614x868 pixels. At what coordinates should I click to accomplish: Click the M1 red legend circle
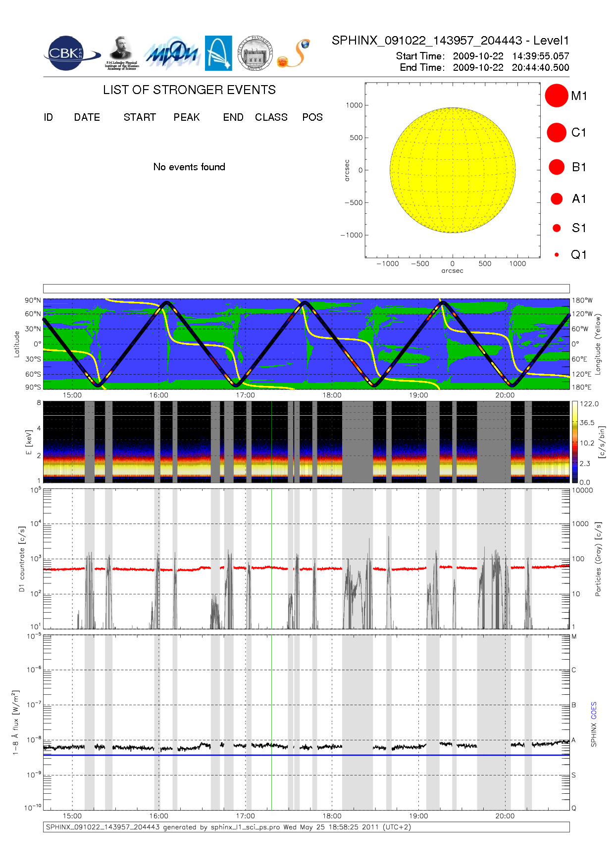pos(557,96)
